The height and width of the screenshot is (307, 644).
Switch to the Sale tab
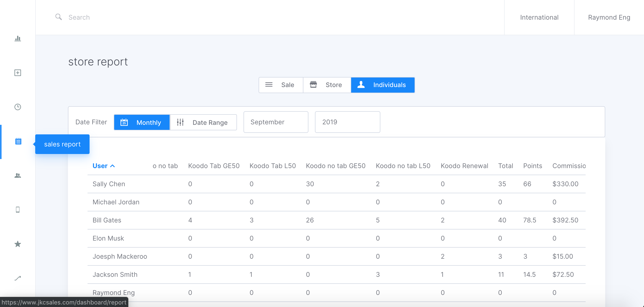281,85
